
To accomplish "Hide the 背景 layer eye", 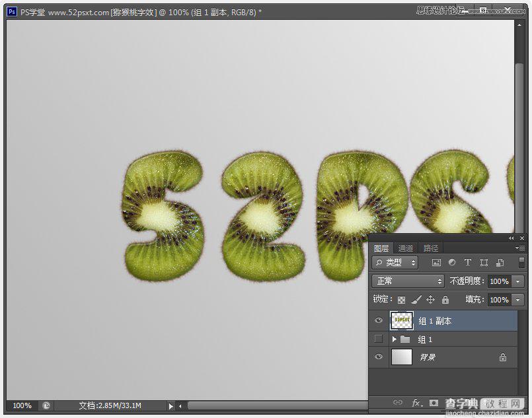I will [x=379, y=357].
